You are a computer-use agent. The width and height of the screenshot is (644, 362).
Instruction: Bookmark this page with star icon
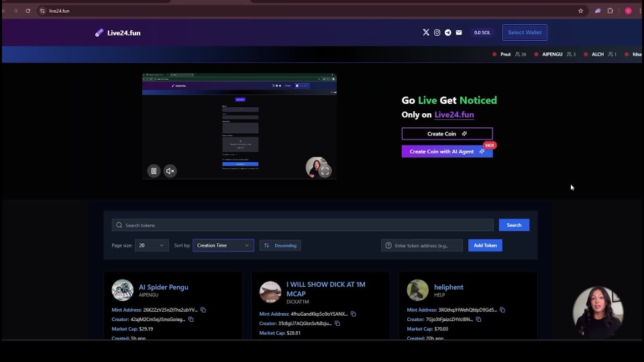pyautogui.click(x=581, y=11)
